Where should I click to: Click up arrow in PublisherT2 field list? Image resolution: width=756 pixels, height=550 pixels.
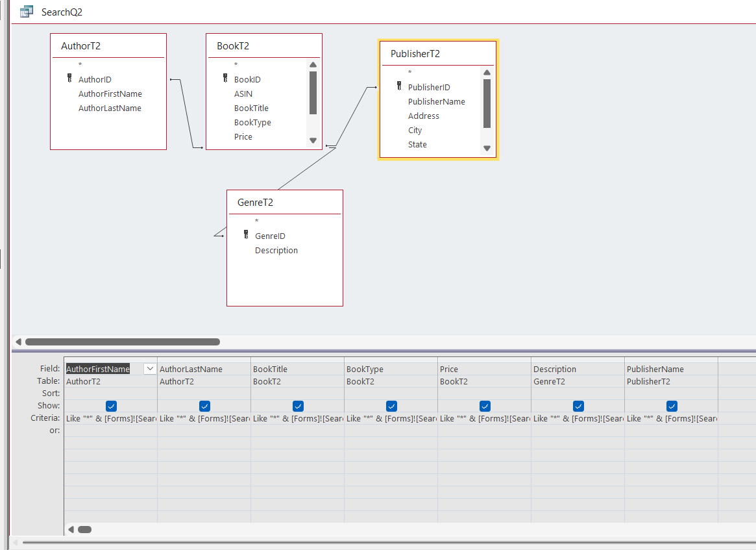487,72
